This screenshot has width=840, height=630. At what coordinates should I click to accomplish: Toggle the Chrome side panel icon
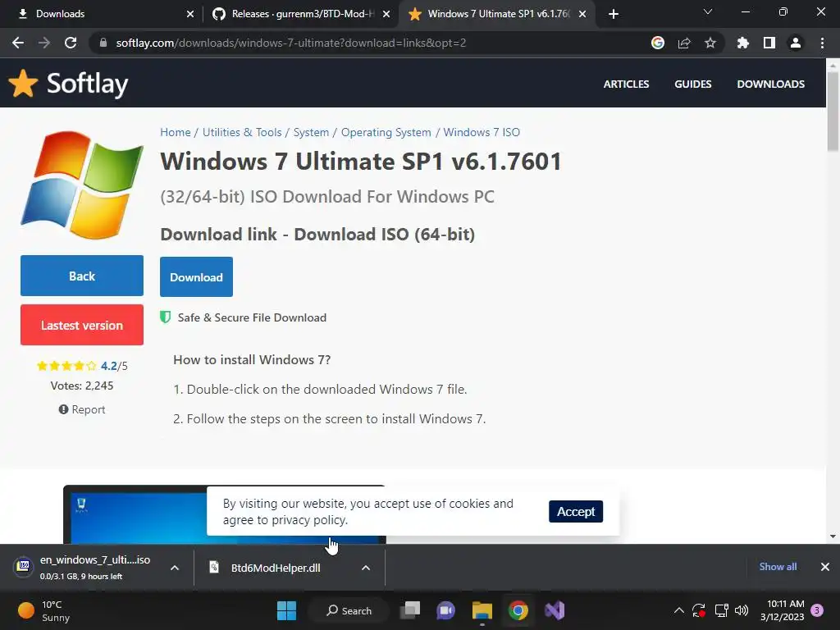click(x=769, y=43)
